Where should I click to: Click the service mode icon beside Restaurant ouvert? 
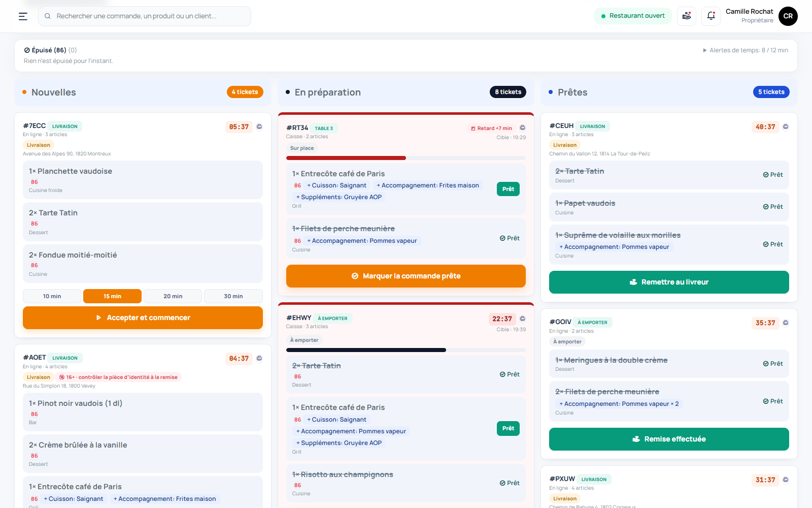click(x=687, y=16)
